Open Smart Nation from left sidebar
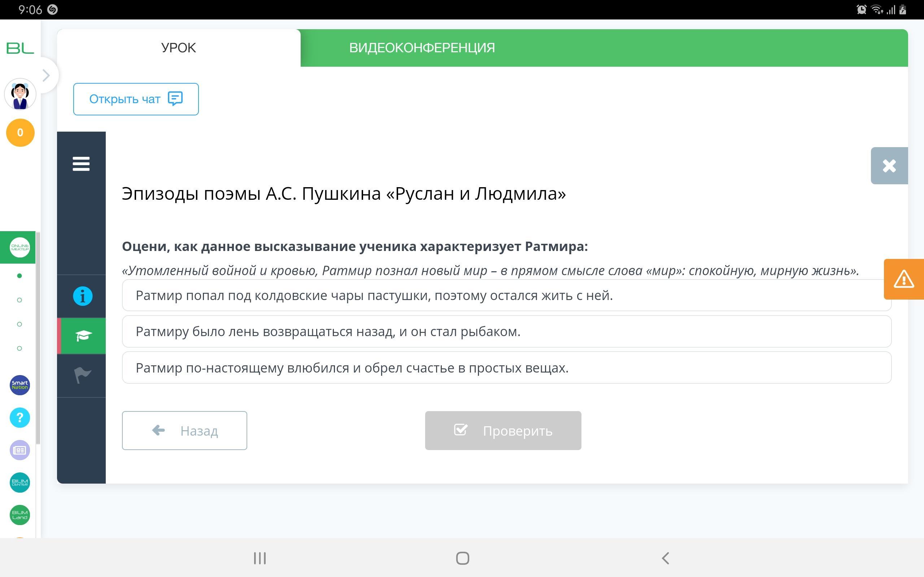Image resolution: width=924 pixels, height=577 pixels. coord(20,385)
